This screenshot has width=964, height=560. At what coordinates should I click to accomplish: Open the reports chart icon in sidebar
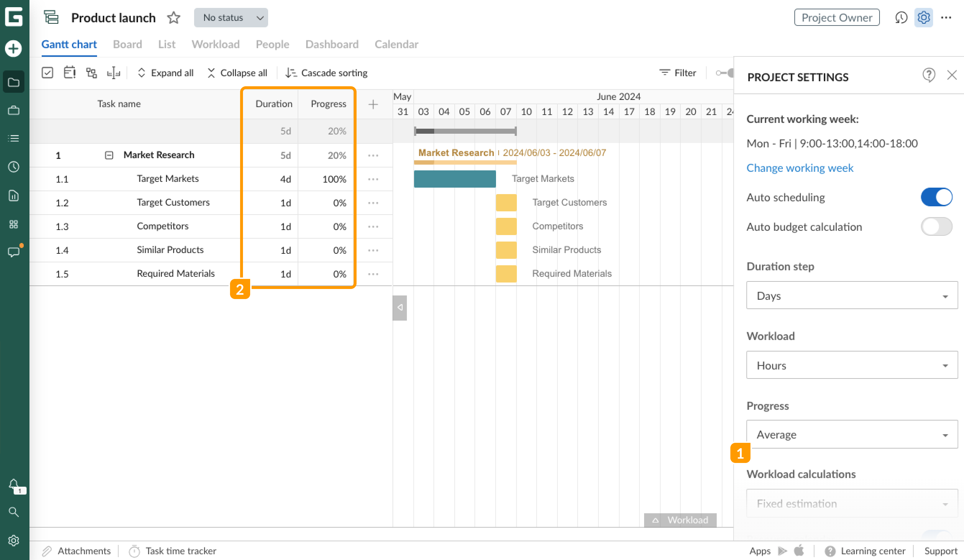(14, 196)
